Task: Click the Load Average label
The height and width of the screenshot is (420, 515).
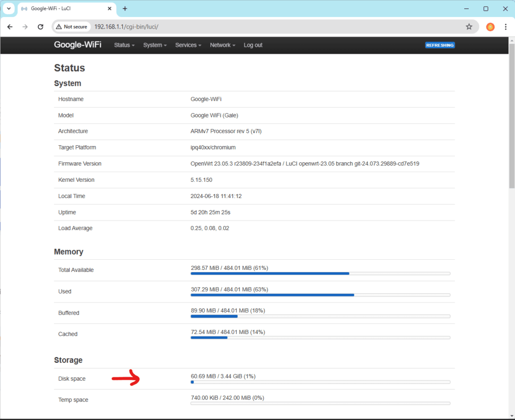Action: pyautogui.click(x=75, y=229)
